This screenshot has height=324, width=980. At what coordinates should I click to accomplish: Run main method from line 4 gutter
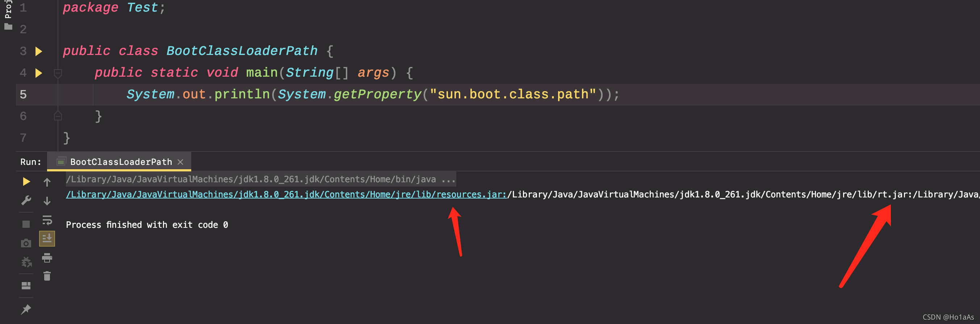pyautogui.click(x=38, y=73)
